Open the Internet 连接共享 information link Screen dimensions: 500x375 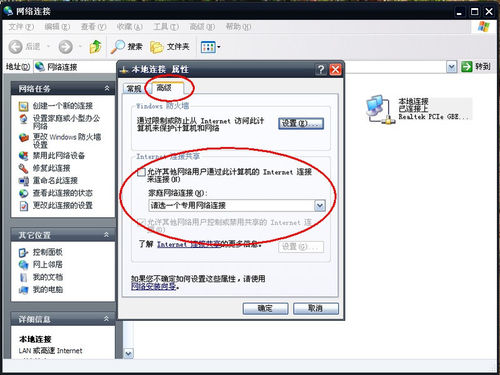pos(189,244)
